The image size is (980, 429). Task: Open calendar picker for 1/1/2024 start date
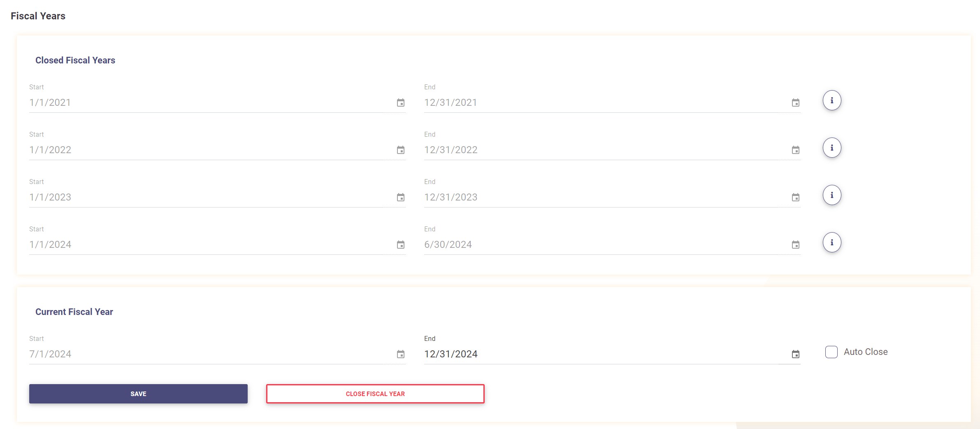(x=400, y=245)
